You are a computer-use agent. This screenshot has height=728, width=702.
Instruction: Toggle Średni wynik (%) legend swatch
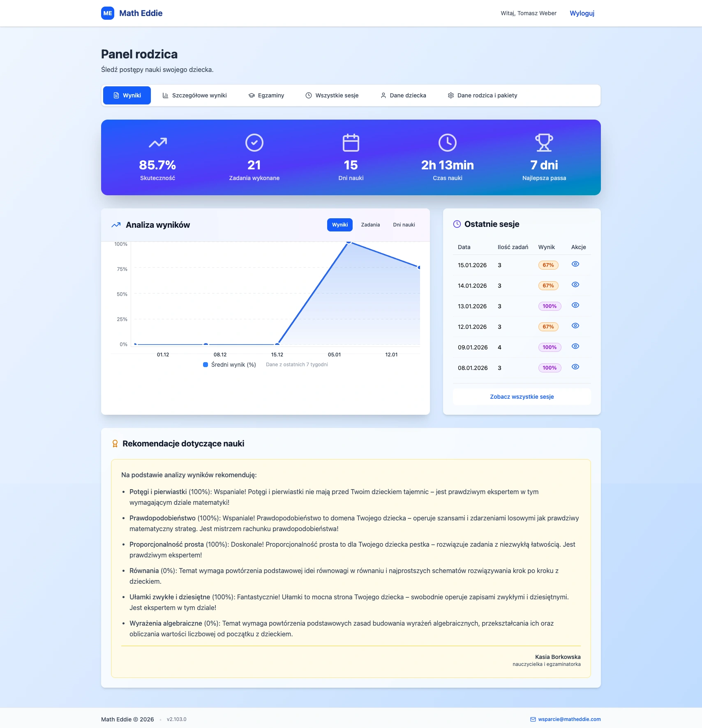click(206, 365)
